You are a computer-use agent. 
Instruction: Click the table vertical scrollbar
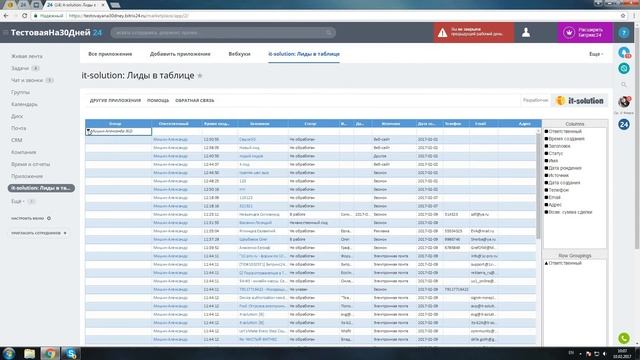tap(538, 186)
